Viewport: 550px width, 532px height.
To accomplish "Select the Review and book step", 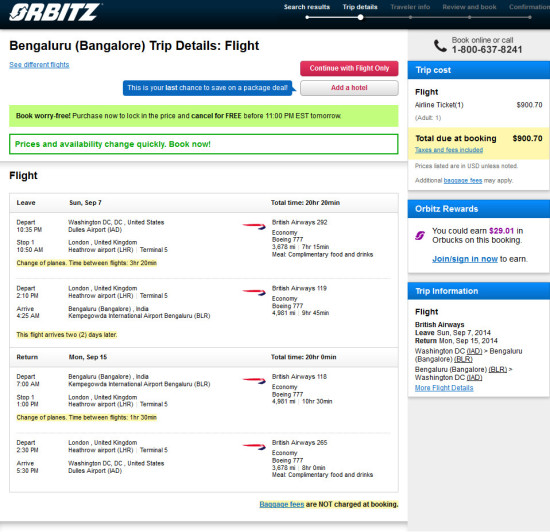I will click(469, 7).
